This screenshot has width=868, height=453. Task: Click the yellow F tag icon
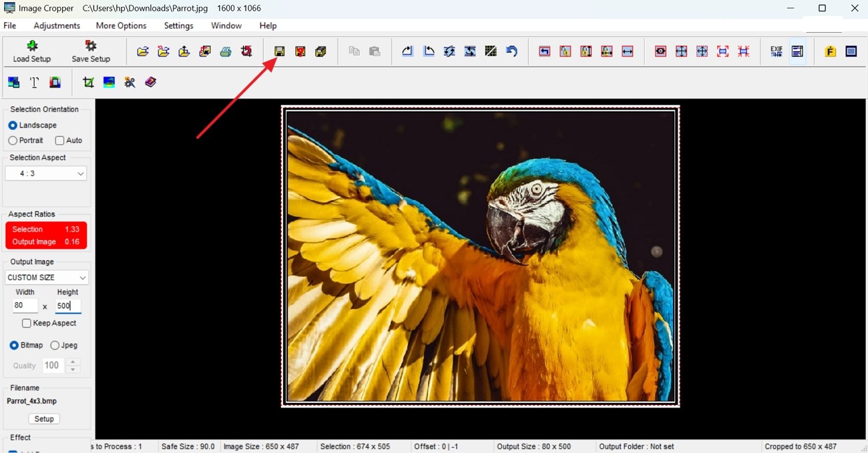(x=831, y=51)
